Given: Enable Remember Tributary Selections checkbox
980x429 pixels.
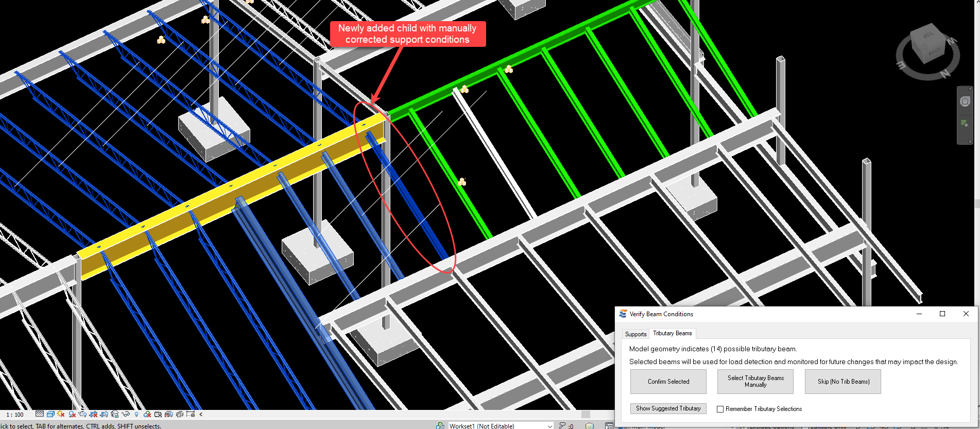Looking at the screenshot, I should click(x=720, y=409).
